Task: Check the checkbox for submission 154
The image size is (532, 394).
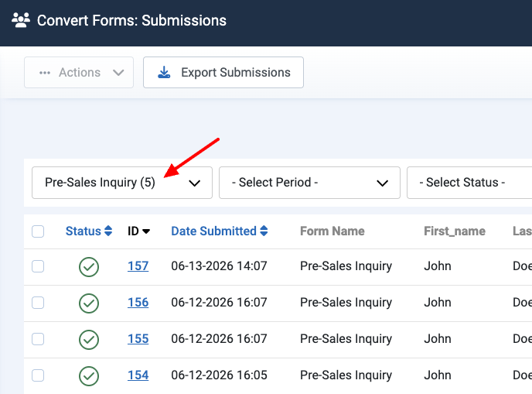Action: [x=38, y=375]
